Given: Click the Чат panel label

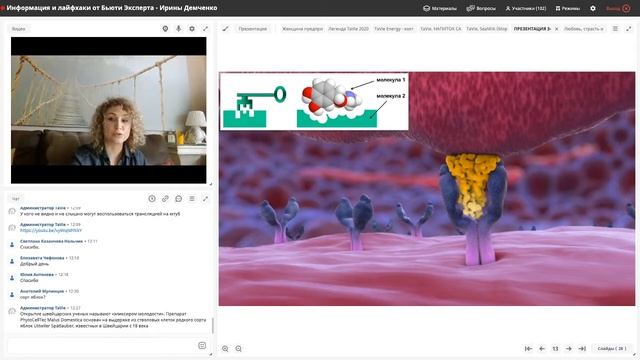Looking at the screenshot, I should [16, 199].
